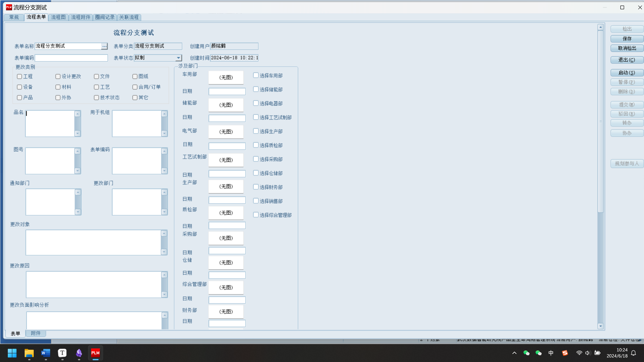
Task: Toggle Chinese input method indicator
Action: coord(551,353)
